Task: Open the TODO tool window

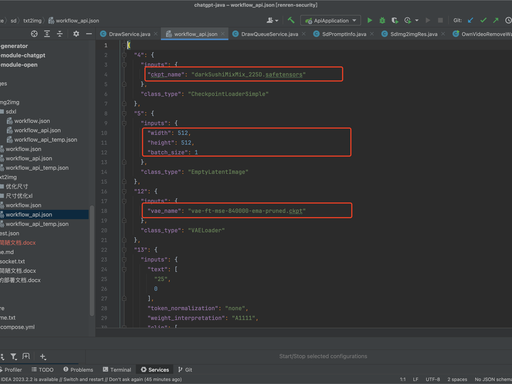Action: [x=42, y=370]
